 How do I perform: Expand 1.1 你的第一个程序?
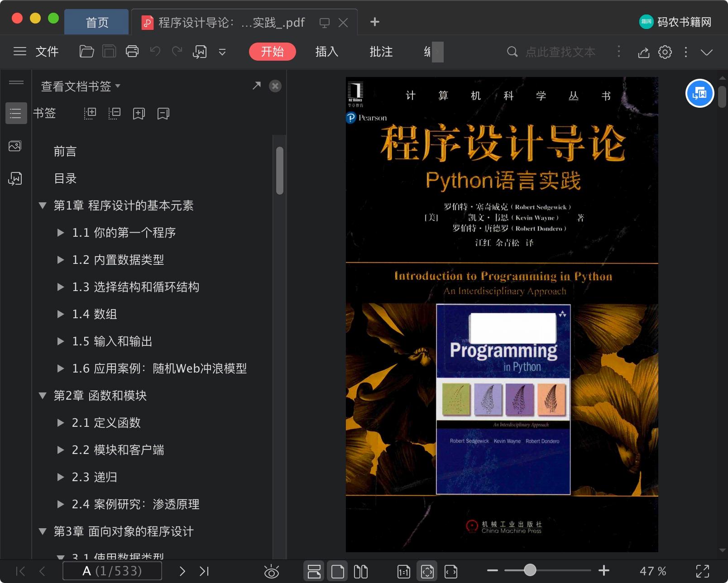pyautogui.click(x=60, y=233)
